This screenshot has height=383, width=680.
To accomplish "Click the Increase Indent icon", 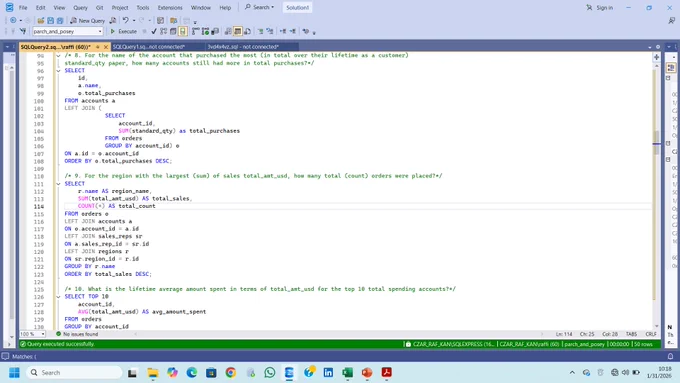I will point(293,31).
